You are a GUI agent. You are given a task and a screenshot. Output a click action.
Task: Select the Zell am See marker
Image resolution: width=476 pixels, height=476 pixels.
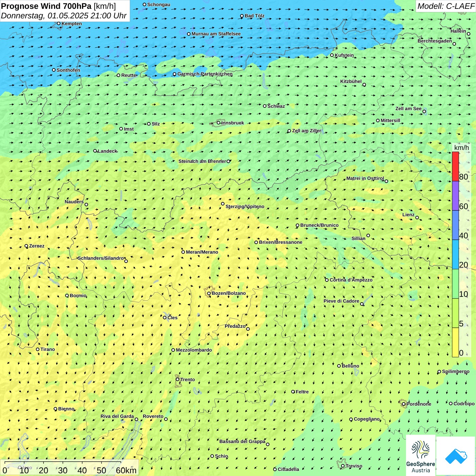click(424, 111)
